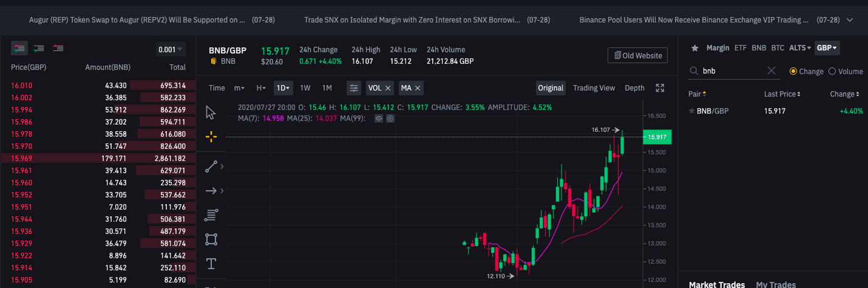Sort market list by Change column
This screenshot has height=288, width=868.
[x=846, y=94]
